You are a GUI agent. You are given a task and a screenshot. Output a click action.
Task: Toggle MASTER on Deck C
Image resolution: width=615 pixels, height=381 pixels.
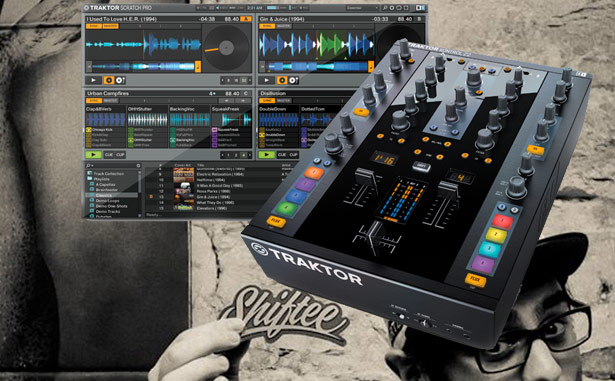coord(110,101)
